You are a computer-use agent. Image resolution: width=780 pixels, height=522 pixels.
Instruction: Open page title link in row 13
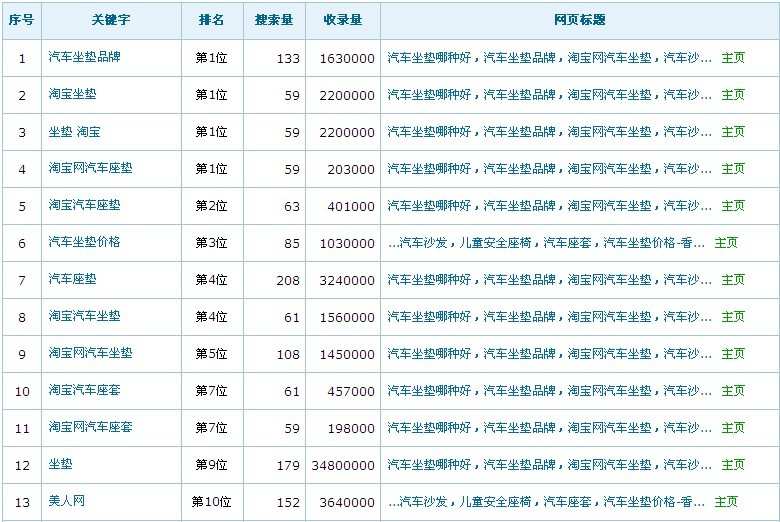click(x=546, y=502)
